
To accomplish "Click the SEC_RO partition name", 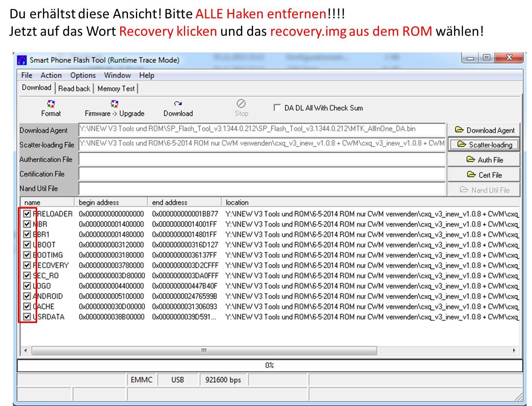I will 46,275.
